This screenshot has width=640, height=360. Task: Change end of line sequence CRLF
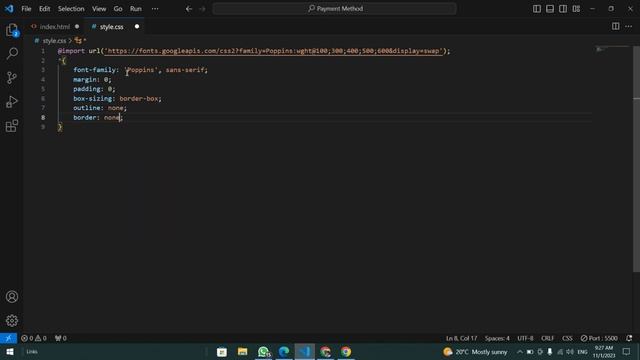547,338
